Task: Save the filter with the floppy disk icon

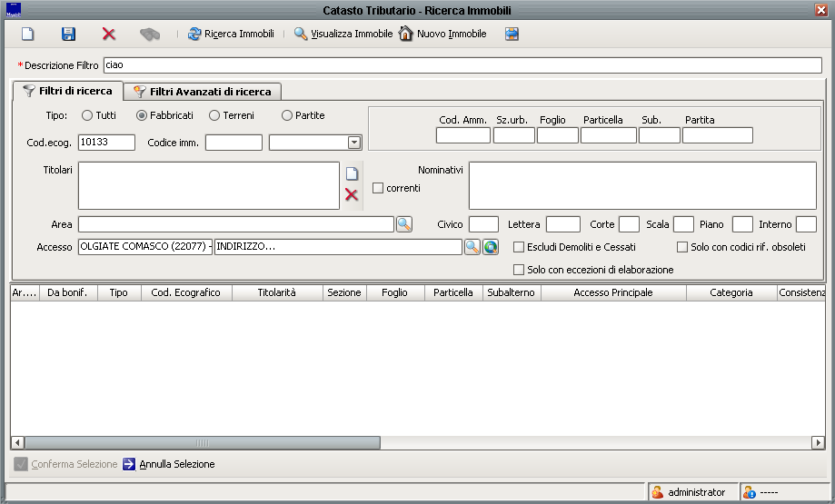Action: coord(68,35)
